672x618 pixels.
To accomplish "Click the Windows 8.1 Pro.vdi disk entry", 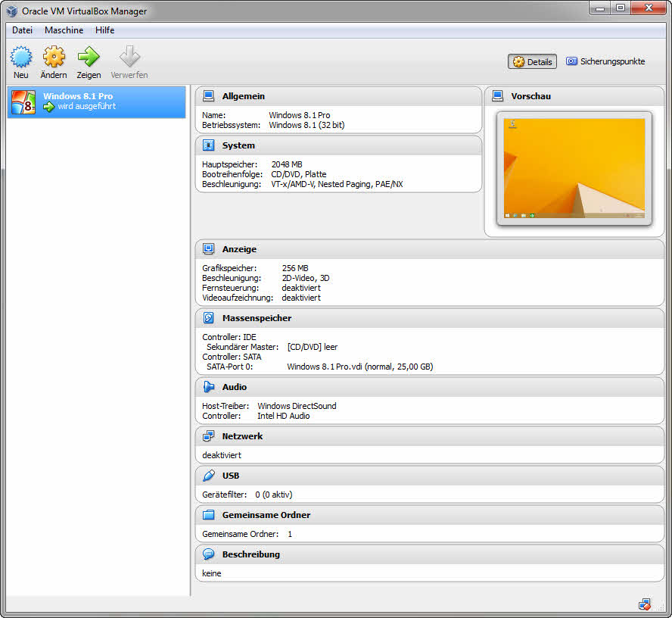I will point(360,367).
